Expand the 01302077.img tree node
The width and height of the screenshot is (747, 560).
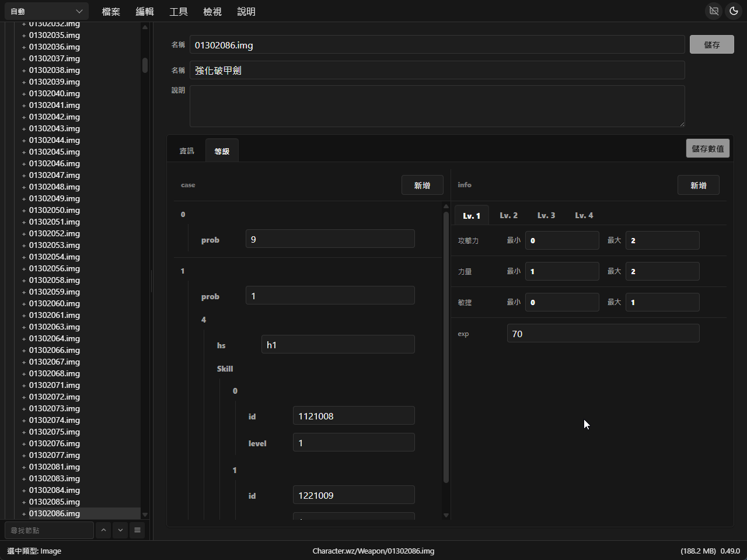pyautogui.click(x=24, y=456)
